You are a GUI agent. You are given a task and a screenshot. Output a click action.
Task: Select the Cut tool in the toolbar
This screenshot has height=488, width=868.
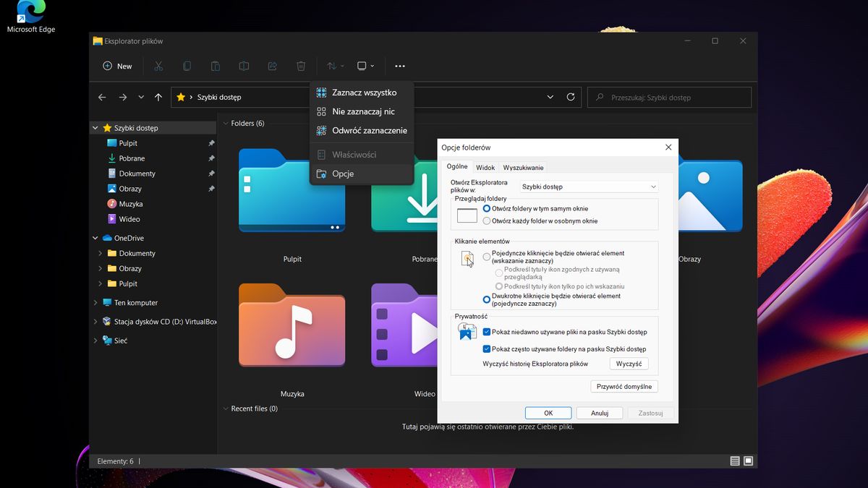(x=158, y=66)
